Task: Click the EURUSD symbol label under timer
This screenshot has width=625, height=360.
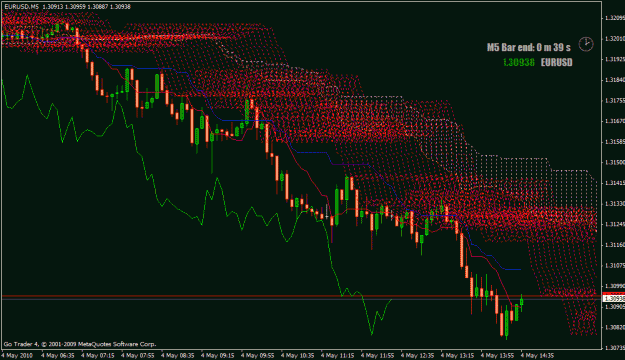Action: click(556, 62)
